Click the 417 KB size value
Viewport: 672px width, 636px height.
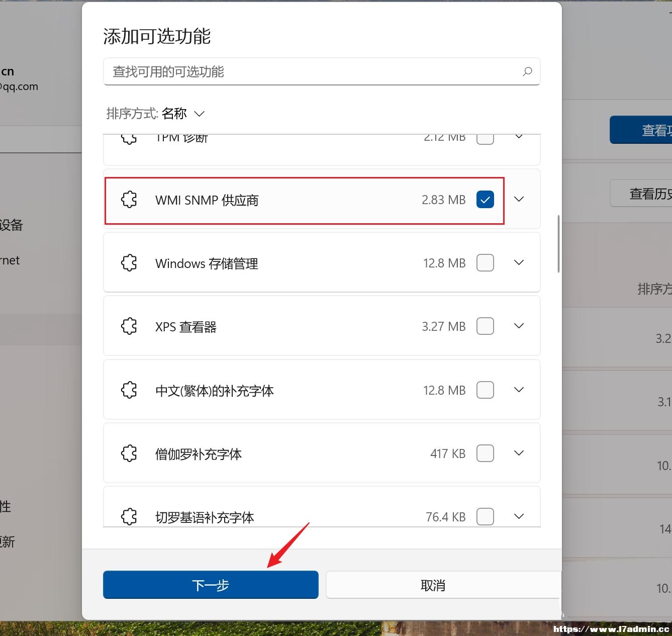(x=448, y=453)
